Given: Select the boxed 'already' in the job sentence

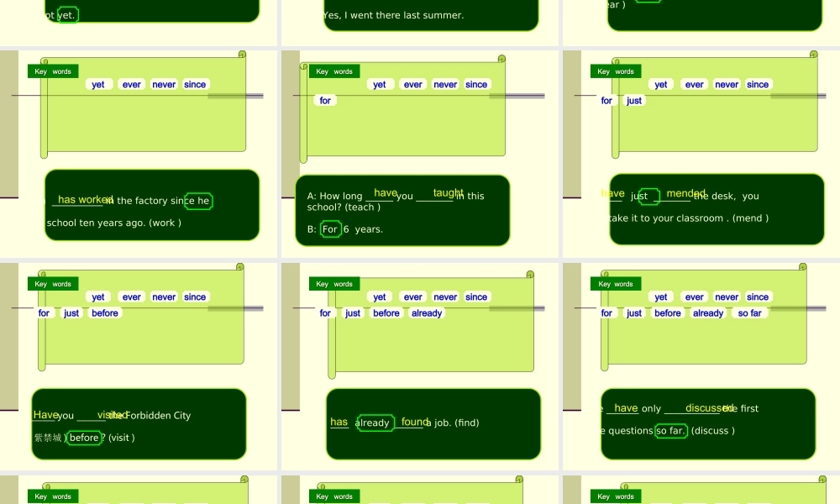Looking at the screenshot, I should pos(375,423).
